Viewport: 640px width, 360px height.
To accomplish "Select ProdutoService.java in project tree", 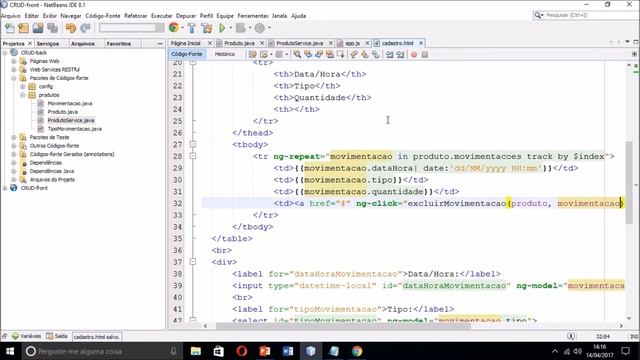I will [x=71, y=120].
